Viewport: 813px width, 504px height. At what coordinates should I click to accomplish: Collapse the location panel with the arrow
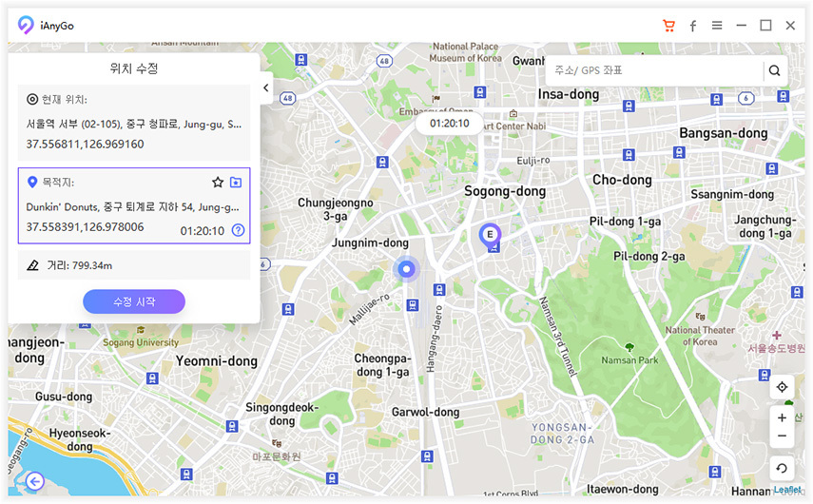pyautogui.click(x=266, y=87)
